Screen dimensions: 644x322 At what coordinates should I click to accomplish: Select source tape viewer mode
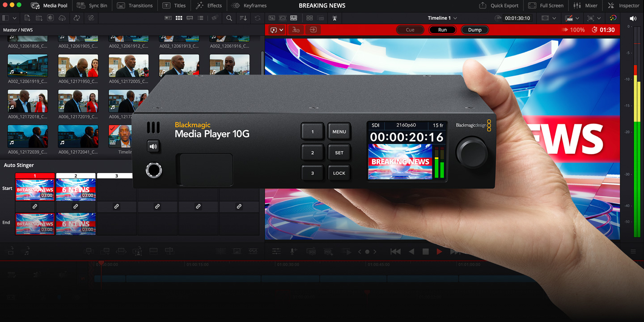[283, 18]
